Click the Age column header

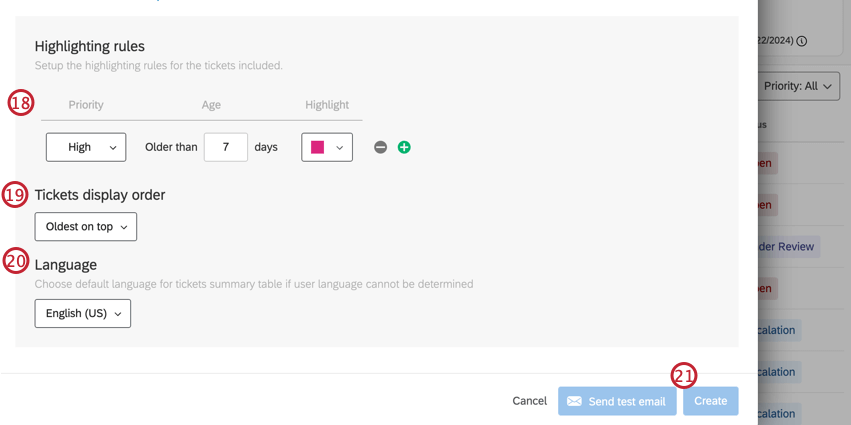coord(211,105)
